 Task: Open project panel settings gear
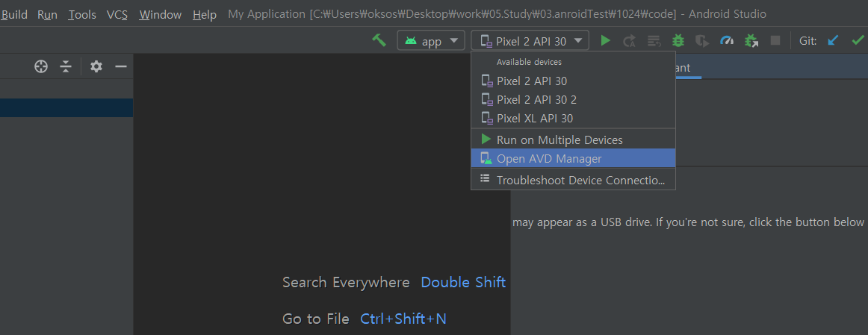[96, 67]
